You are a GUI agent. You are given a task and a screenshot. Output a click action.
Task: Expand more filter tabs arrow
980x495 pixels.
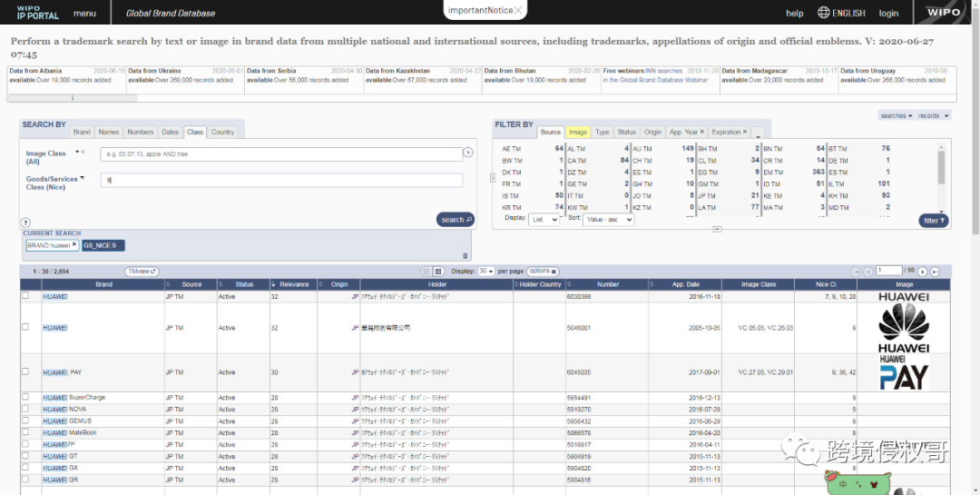click(758, 134)
